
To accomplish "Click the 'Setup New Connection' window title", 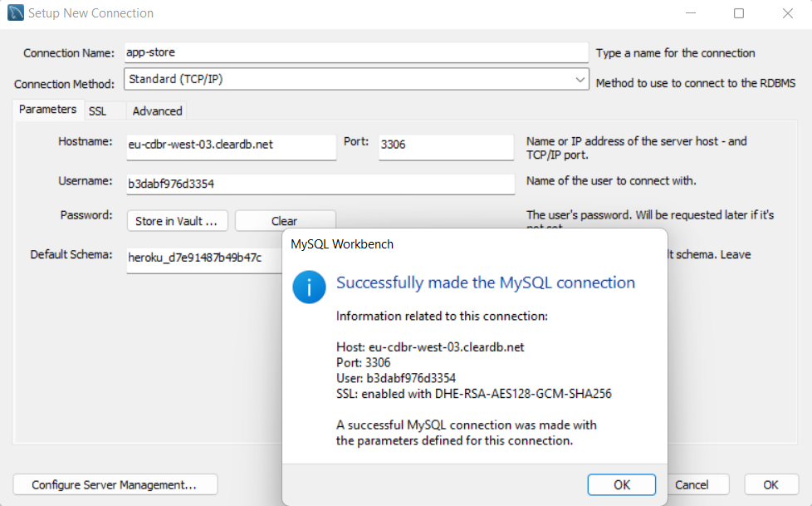I will 90,13.
